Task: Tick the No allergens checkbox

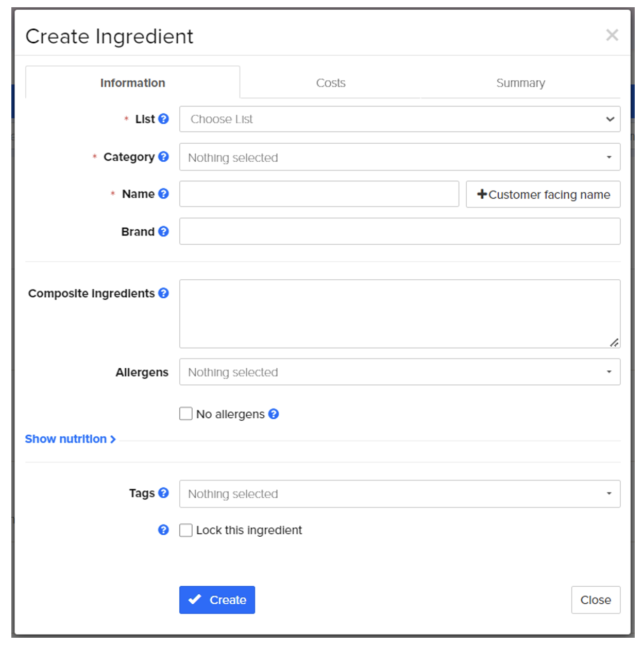Action: tap(186, 414)
